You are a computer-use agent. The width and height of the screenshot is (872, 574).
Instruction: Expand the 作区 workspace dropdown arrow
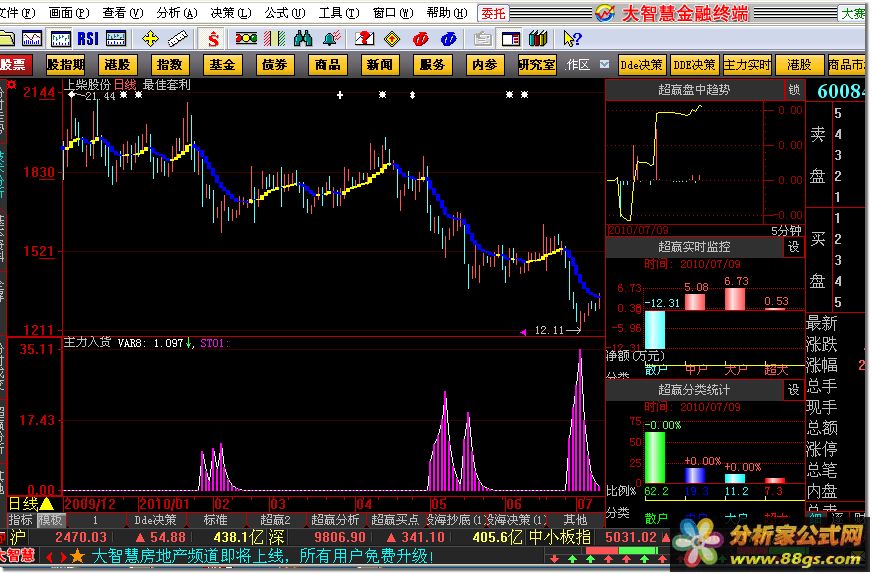tap(605, 65)
